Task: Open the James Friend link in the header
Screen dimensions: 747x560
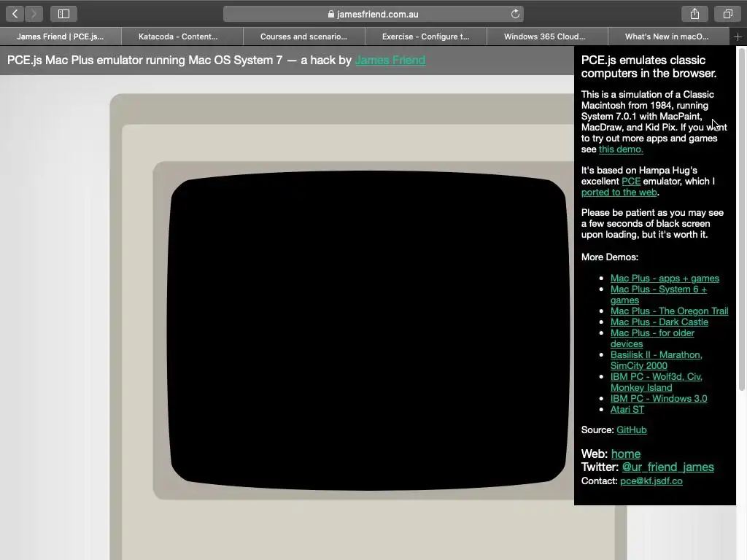Action: 390,61
